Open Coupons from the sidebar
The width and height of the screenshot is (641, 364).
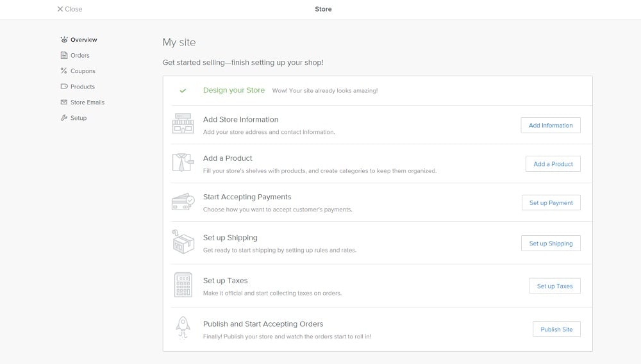(x=83, y=71)
